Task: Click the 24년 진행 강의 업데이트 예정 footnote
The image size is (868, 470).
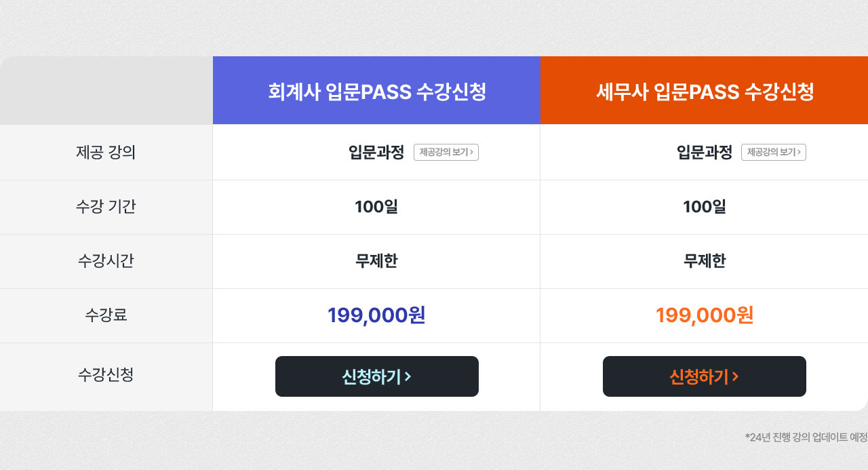Action: (806, 437)
